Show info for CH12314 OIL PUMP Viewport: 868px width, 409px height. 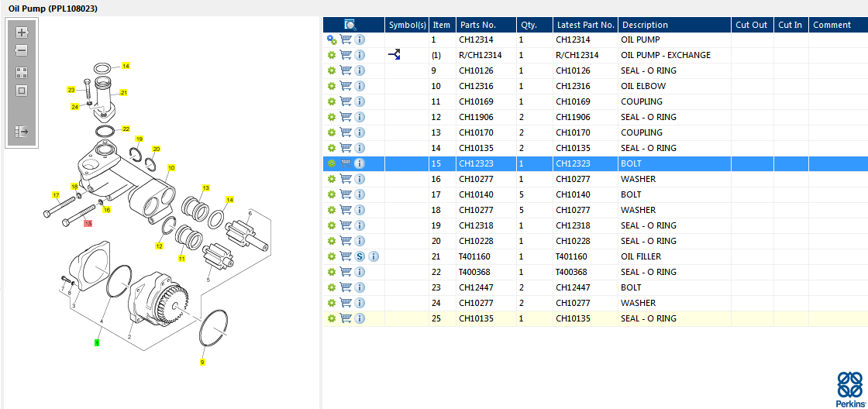click(360, 40)
